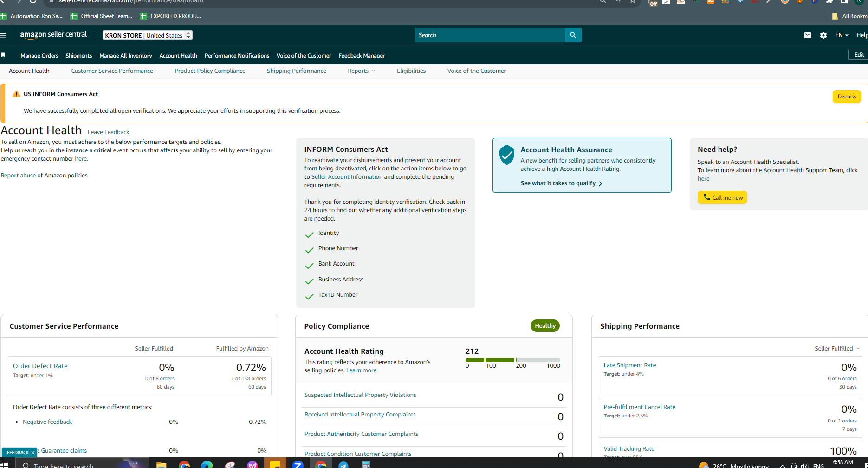Click the Report abuse link
The width and height of the screenshot is (868, 468).
point(18,175)
